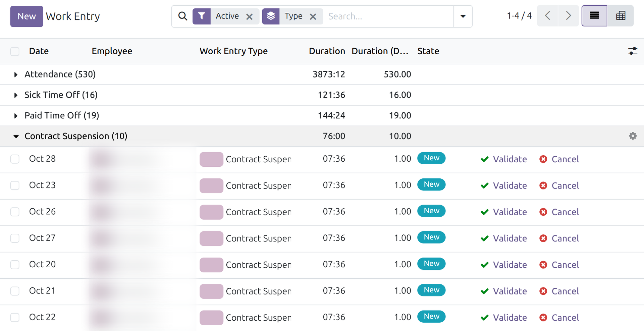Validate the Oct 27 work entry

(503, 238)
